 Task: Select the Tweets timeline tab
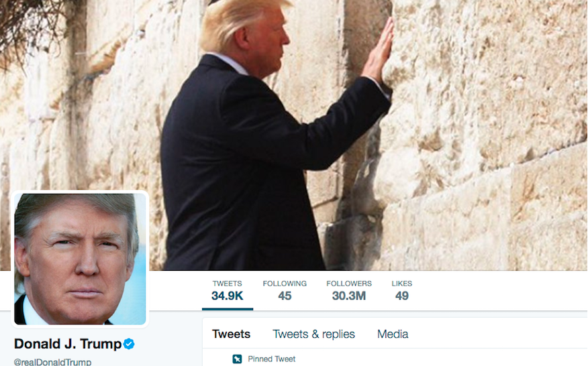[x=231, y=334]
